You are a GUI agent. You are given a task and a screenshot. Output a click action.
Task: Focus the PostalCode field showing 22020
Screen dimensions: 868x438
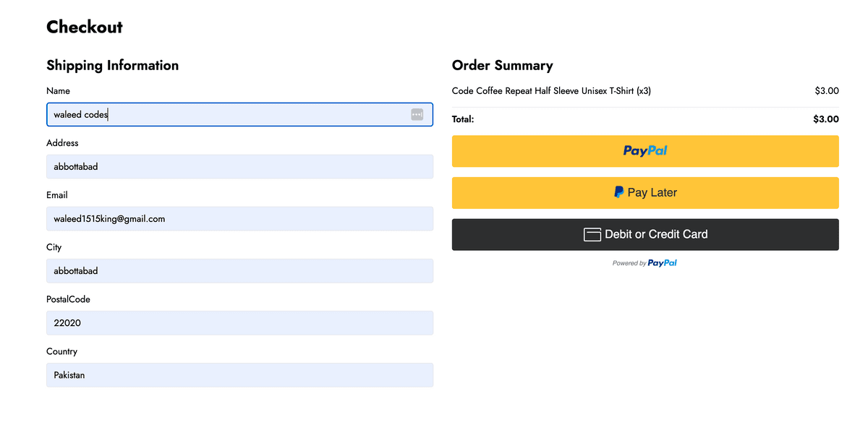(239, 323)
